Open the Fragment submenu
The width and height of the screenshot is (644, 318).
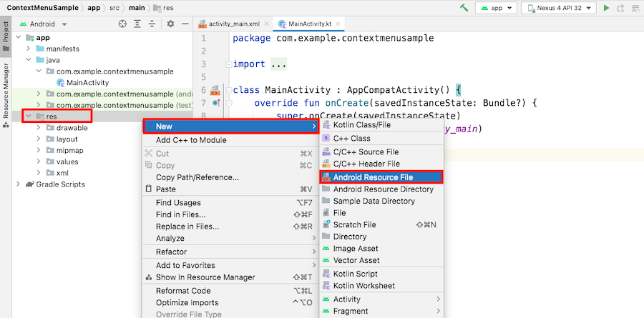[x=381, y=311]
